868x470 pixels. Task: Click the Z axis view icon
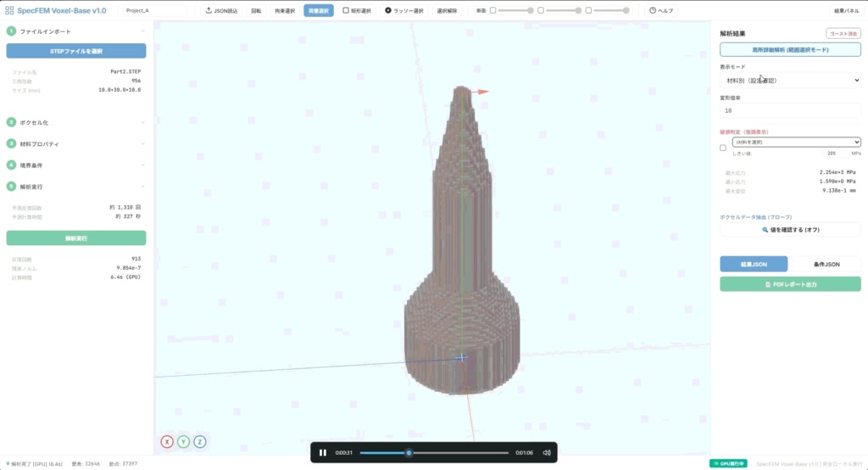[x=200, y=442]
